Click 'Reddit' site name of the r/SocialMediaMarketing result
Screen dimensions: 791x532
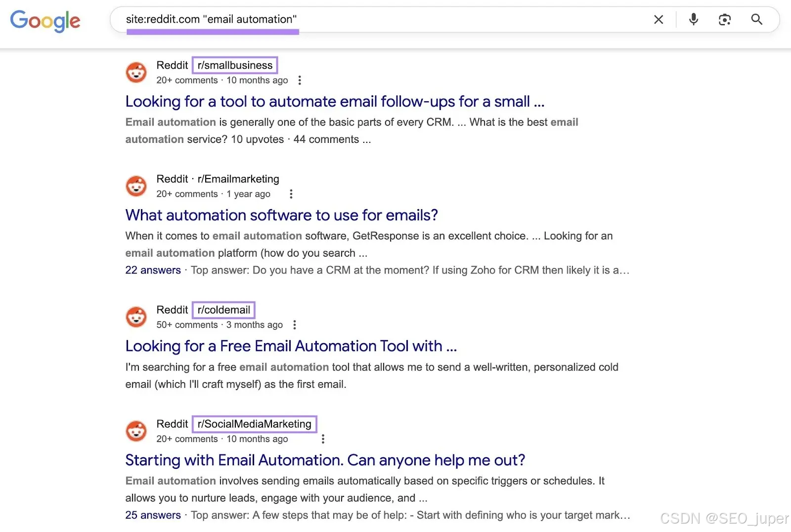[x=172, y=424]
